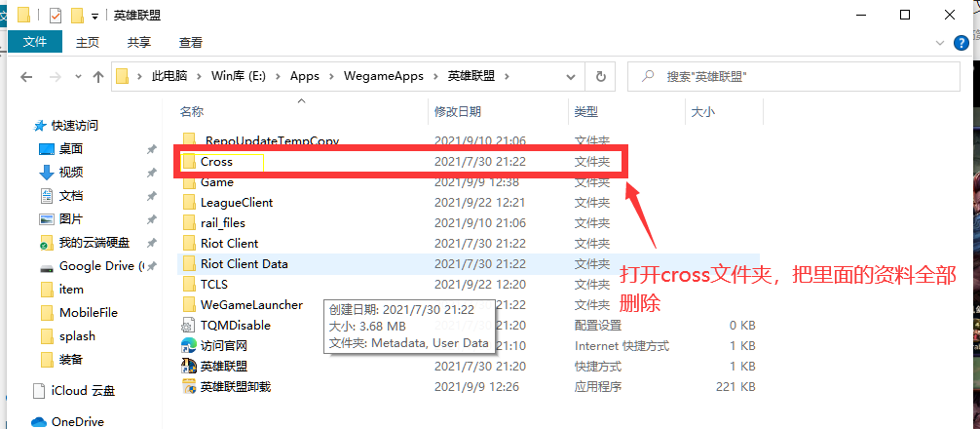The height and width of the screenshot is (429, 980).
Task: Go forward with the right arrow
Action: (x=55, y=76)
